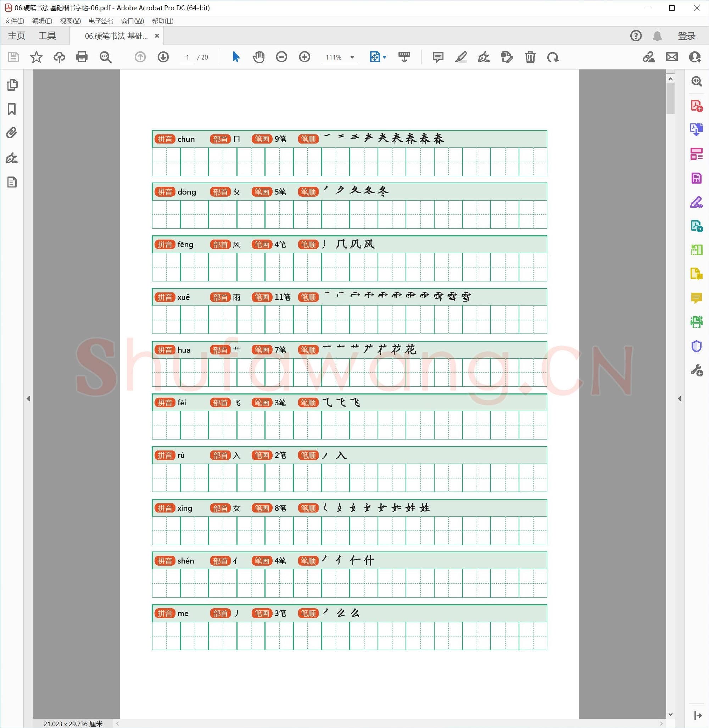Select the Hand pan tool
Image resolution: width=709 pixels, height=728 pixels.
point(258,57)
